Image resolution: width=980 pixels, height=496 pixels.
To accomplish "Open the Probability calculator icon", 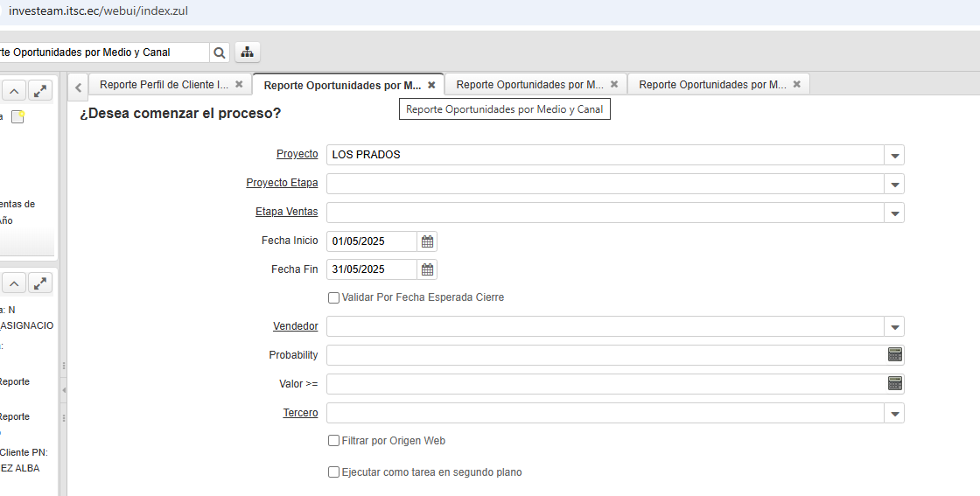I will coord(894,355).
